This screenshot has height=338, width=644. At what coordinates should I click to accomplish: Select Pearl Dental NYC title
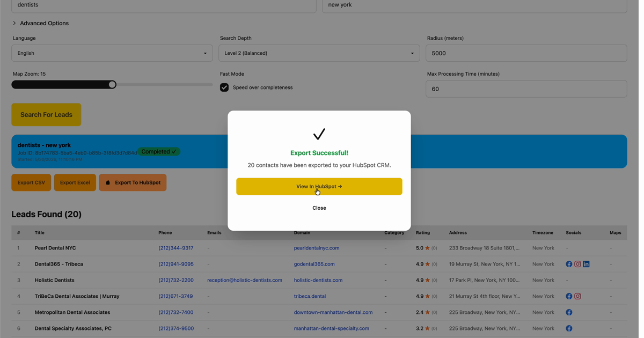click(x=55, y=248)
